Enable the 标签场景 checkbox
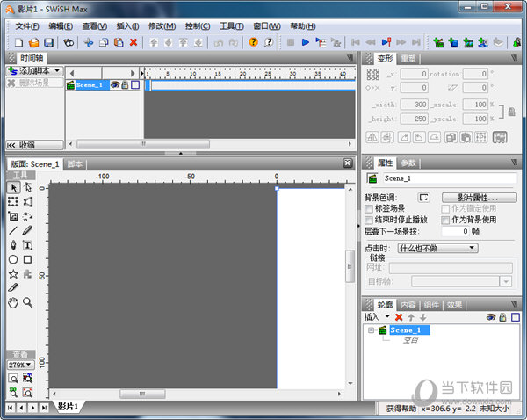Screen dimensions: 527x420 click(369, 209)
